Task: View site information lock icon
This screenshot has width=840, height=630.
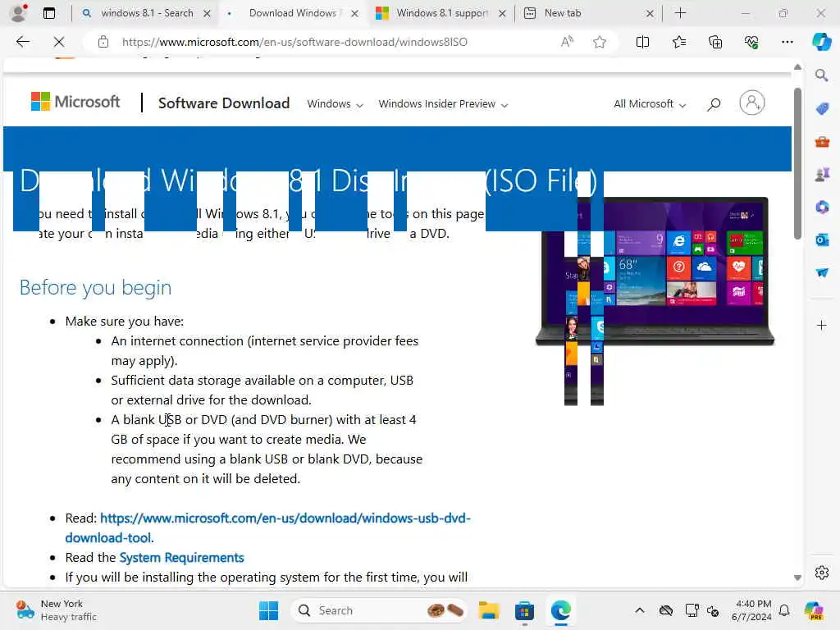Action: coord(103,42)
